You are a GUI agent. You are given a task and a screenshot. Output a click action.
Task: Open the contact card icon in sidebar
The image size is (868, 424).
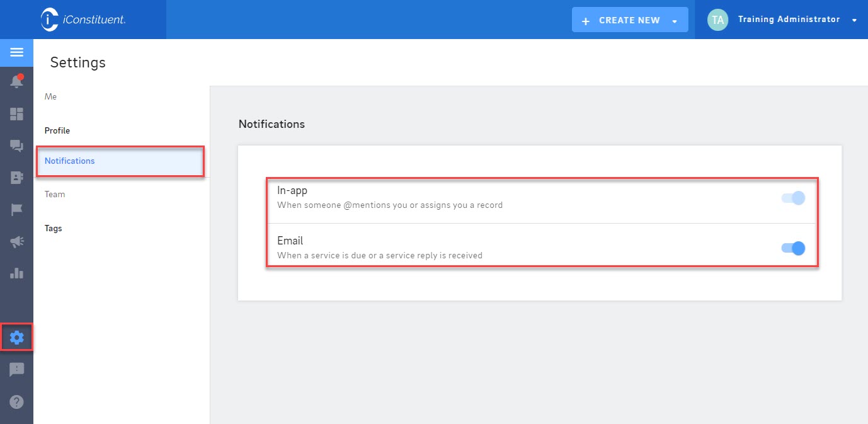tap(16, 178)
